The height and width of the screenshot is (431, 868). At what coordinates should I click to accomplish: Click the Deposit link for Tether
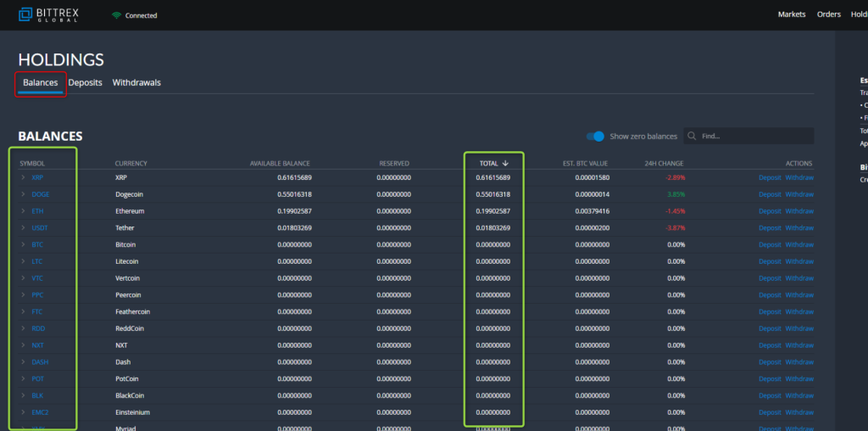point(770,227)
